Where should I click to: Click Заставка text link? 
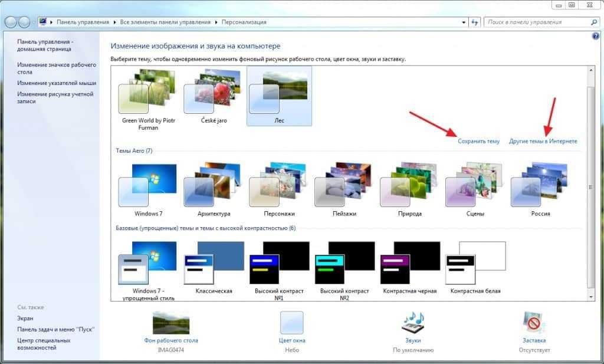pyautogui.click(x=534, y=340)
